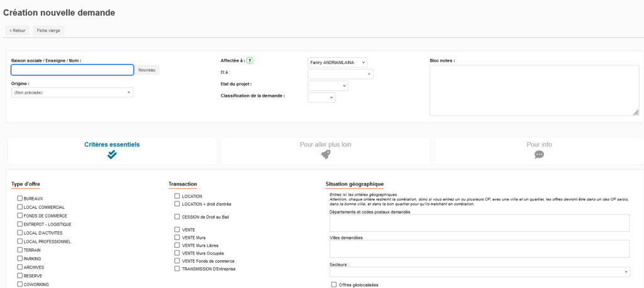This screenshot has width=644, height=288.
Task: Enable the LOCAL COMMERCIAL checkbox
Action: 20,207
